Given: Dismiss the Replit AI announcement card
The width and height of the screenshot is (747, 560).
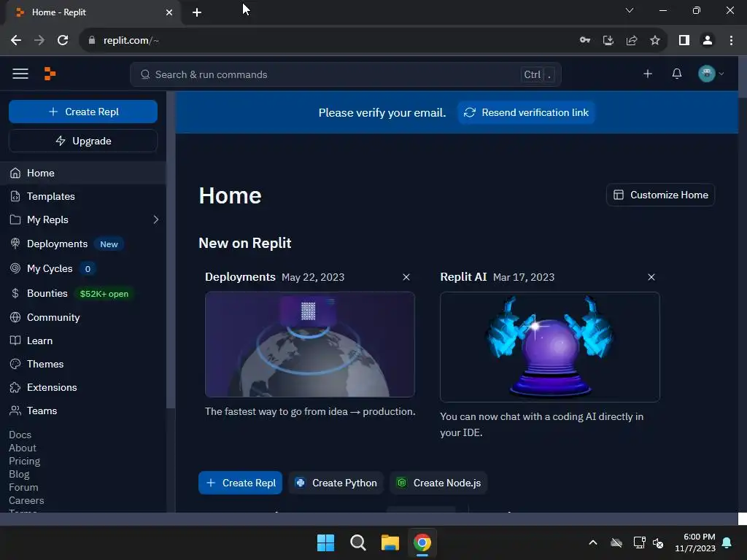Looking at the screenshot, I should [651, 277].
